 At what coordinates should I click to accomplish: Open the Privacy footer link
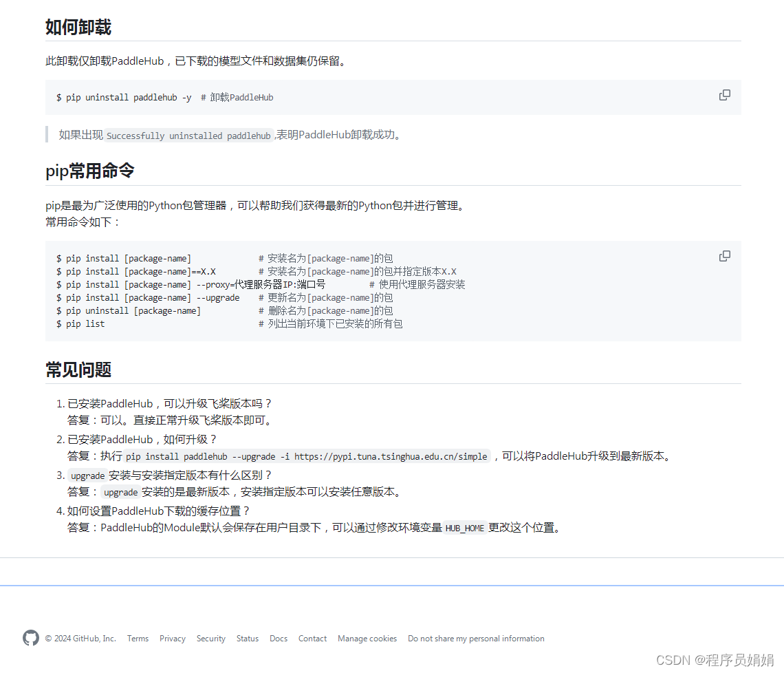pyautogui.click(x=173, y=639)
